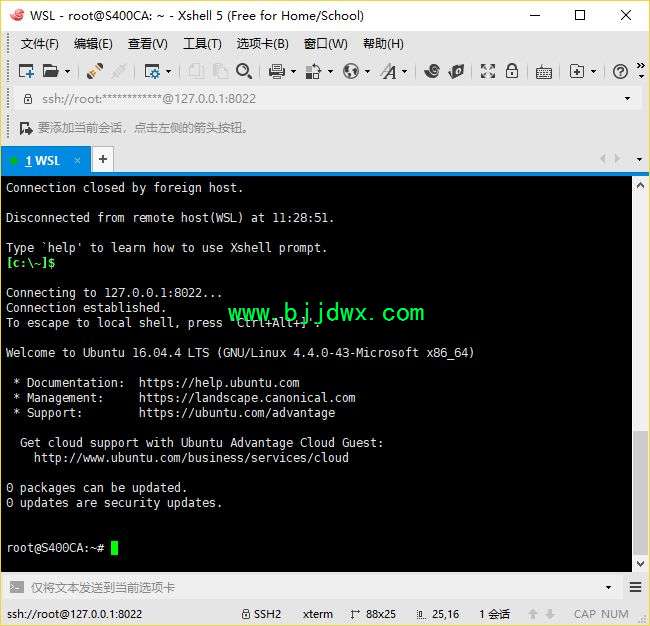Image resolution: width=650 pixels, height=626 pixels.
Task: Open the 查看(V) menu
Action: pos(148,44)
